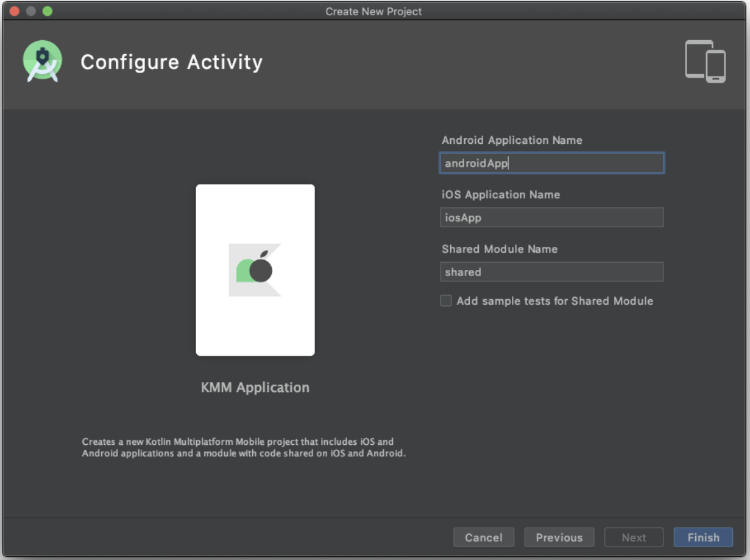The image size is (750, 560).
Task: Click the Android Studio logo icon
Action: point(43,61)
